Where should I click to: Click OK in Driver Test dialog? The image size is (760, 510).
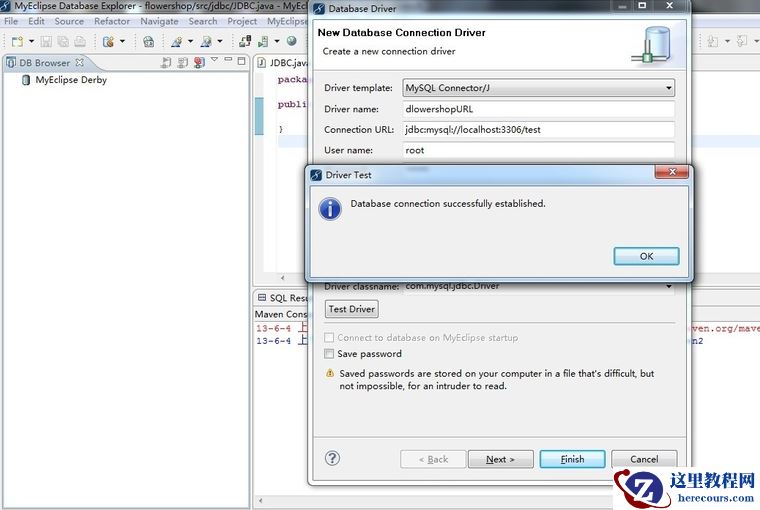[646, 256]
